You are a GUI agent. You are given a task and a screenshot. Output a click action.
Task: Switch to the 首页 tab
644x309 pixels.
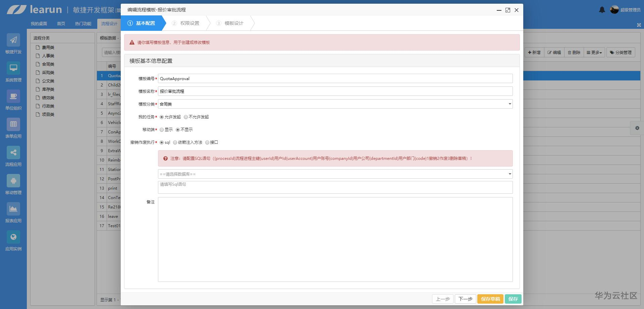(x=61, y=23)
